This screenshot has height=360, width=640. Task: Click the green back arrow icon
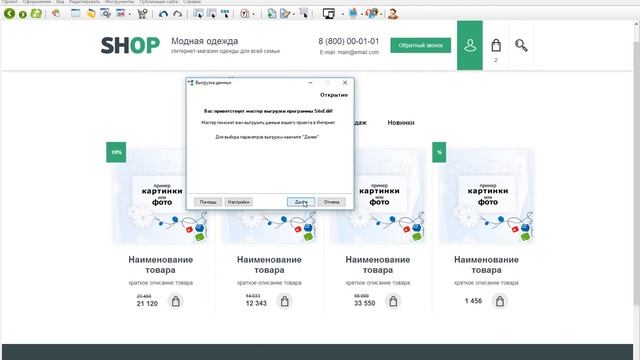click(x=9, y=13)
